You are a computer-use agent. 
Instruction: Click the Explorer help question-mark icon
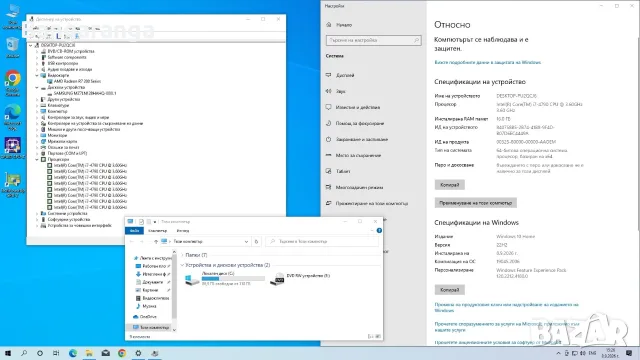[x=379, y=231]
